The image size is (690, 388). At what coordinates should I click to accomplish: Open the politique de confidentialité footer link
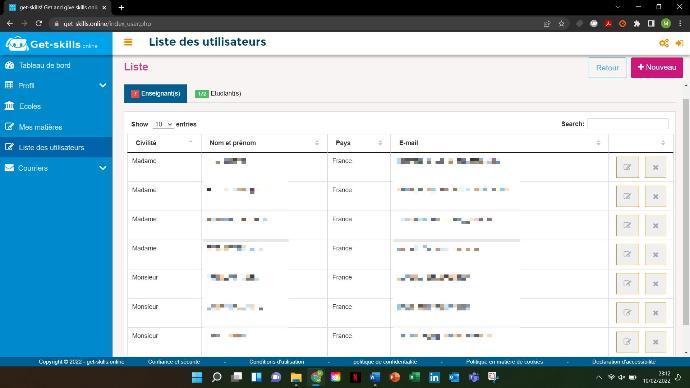click(385, 362)
